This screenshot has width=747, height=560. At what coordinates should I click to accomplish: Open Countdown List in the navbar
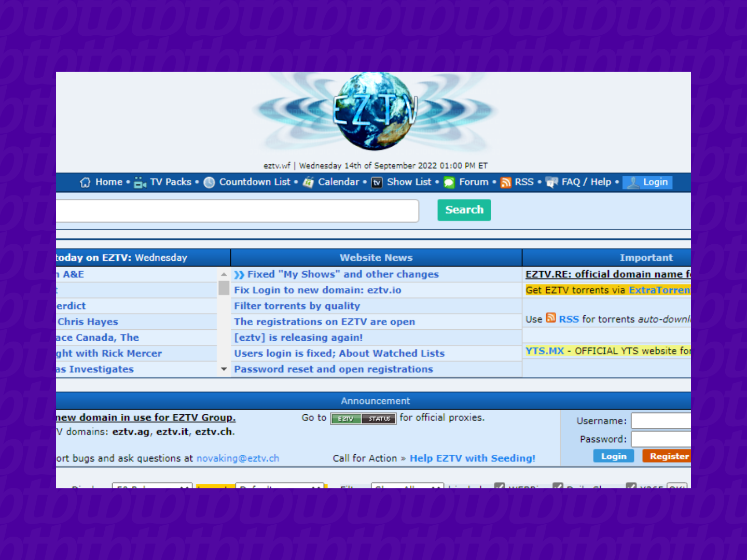[x=255, y=182]
